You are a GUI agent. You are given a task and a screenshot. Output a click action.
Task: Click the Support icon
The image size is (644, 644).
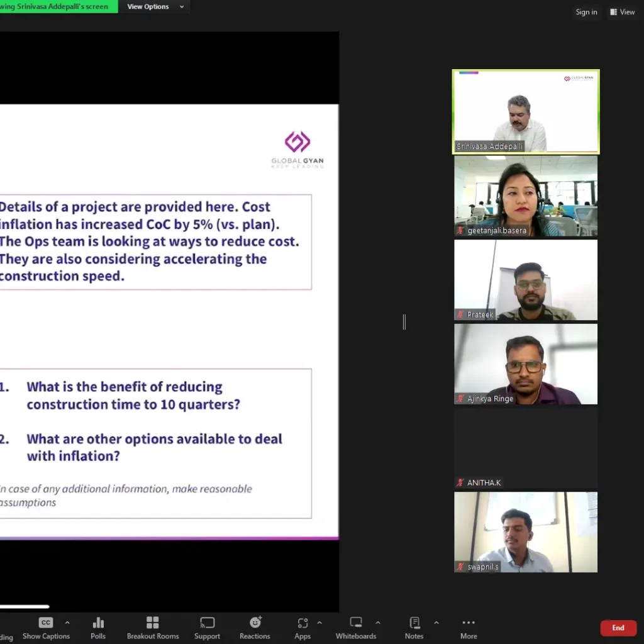207,627
